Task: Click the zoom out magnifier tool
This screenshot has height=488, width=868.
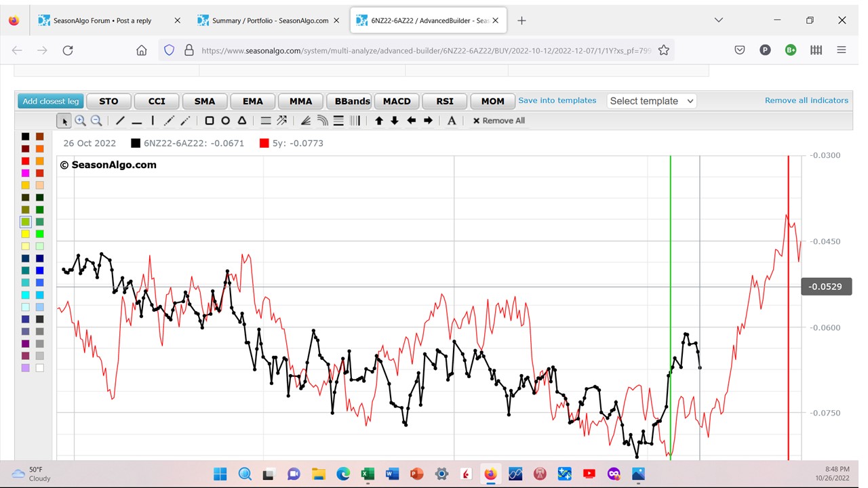Action: point(96,121)
